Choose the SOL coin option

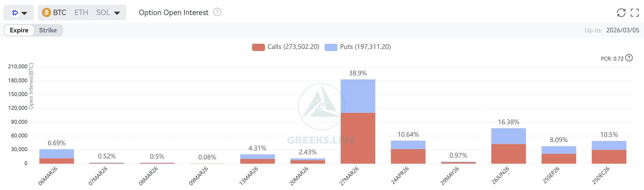coord(103,12)
